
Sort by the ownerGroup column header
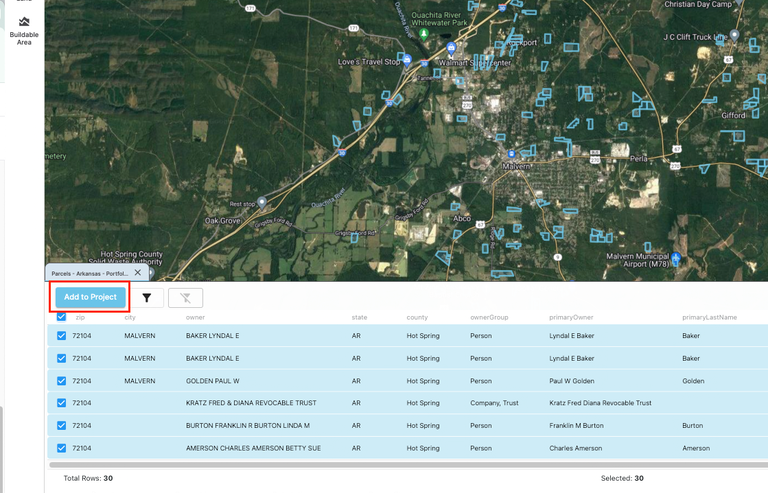tap(489, 317)
